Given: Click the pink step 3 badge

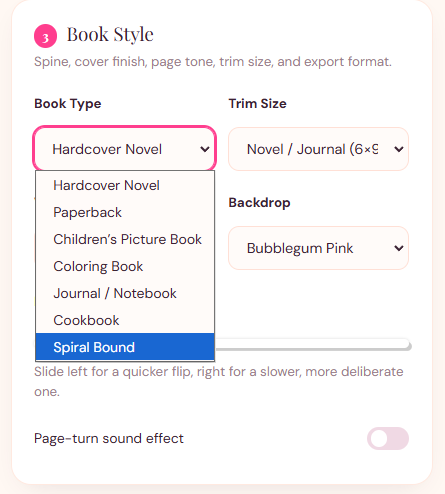Looking at the screenshot, I should point(45,36).
